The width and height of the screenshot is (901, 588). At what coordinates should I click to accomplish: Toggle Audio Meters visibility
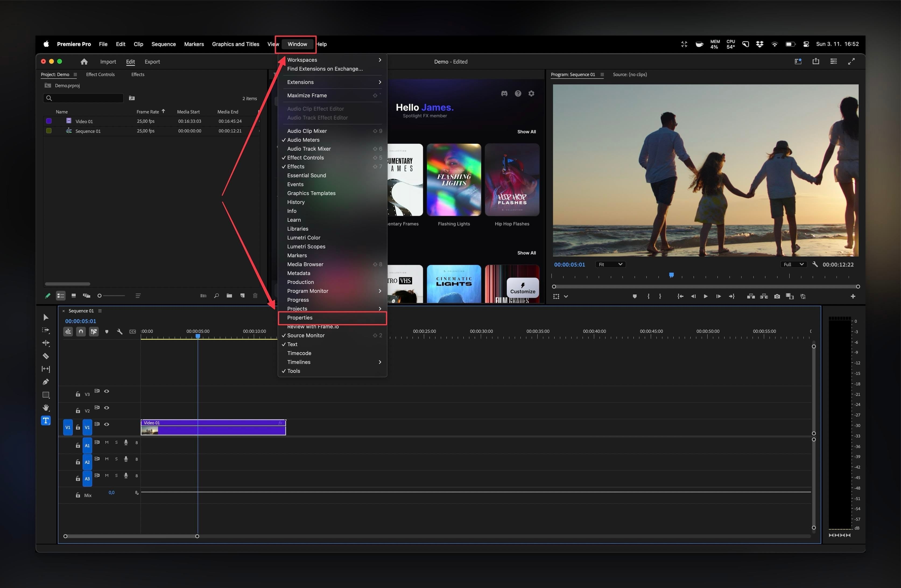(304, 139)
